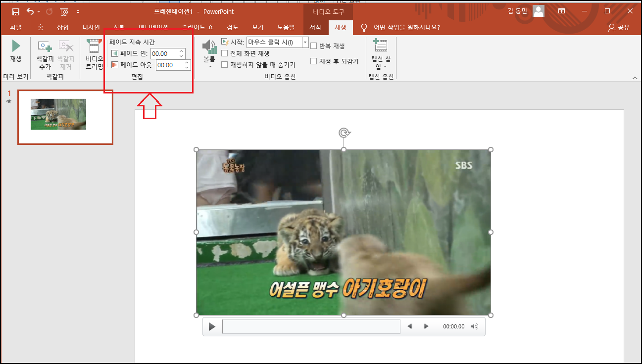Switch to the 도움말 tab
Viewport: 642px width, 364px height.
[286, 27]
